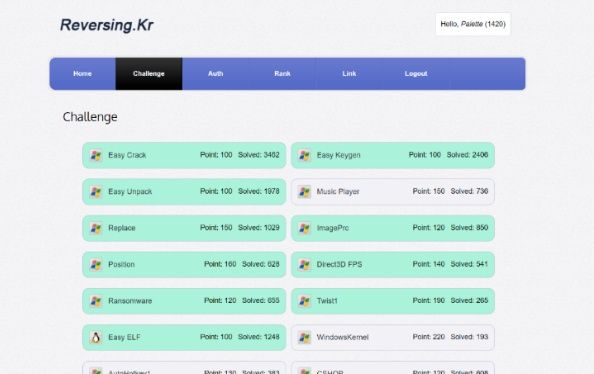Click the Windows icon beside Ransomware

pos(95,301)
